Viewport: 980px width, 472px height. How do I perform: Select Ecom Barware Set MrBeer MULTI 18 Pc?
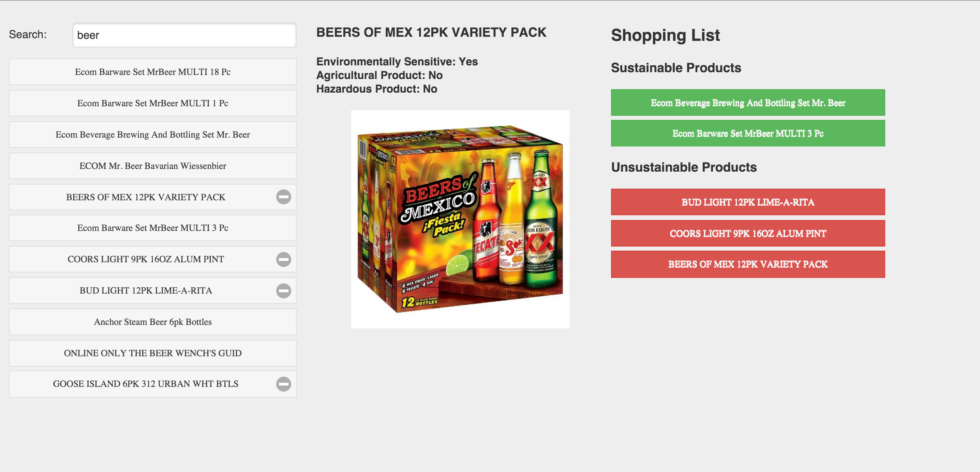pos(152,72)
